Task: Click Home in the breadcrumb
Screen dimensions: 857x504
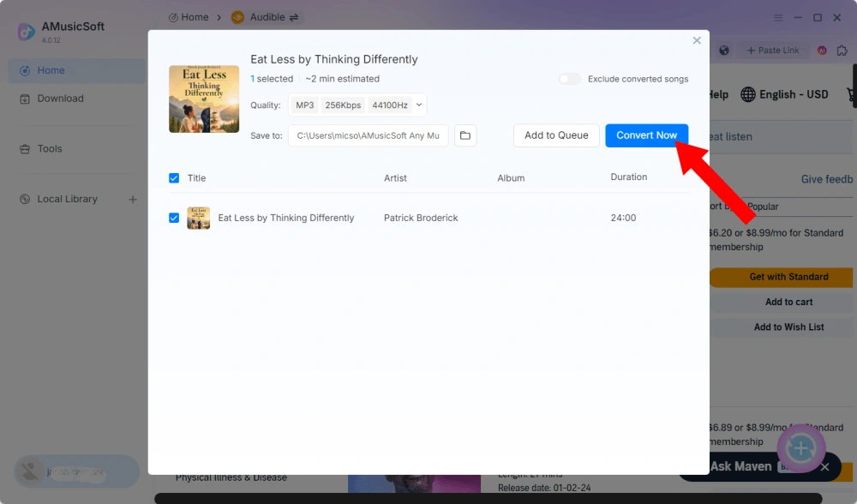Action: click(189, 17)
